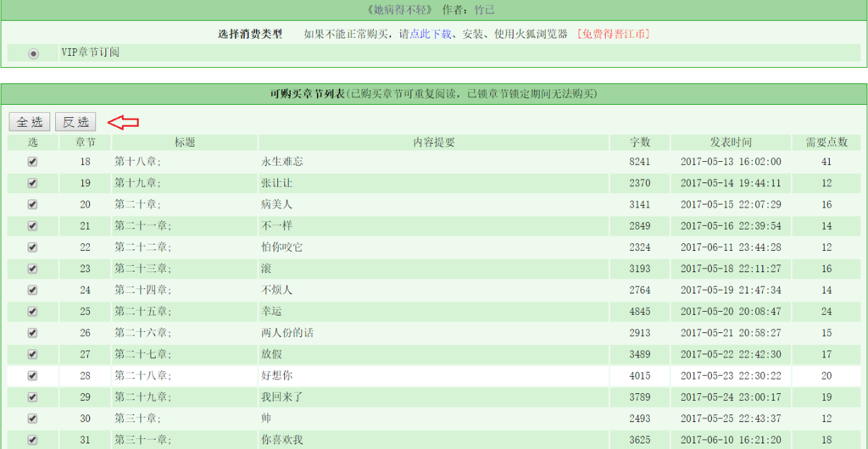This screenshot has height=449, width=868.
Task: Click the points value 41
Action: (x=826, y=162)
